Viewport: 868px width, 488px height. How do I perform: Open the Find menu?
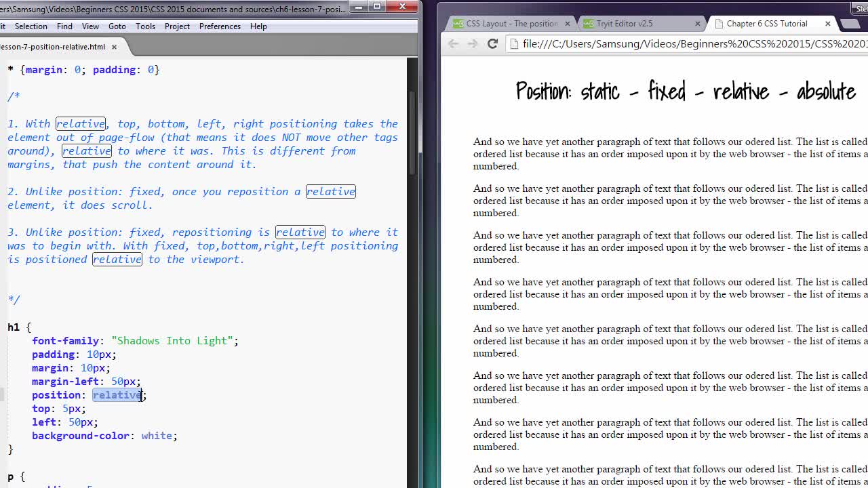pyautogui.click(x=64, y=26)
